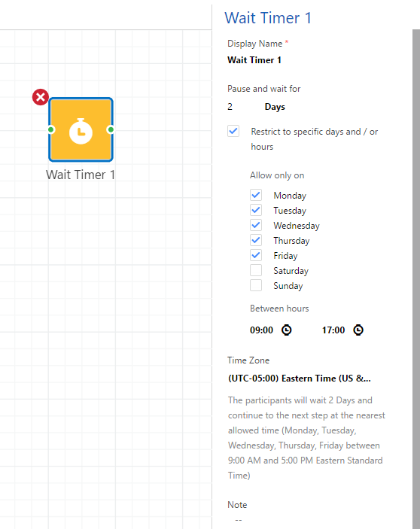Uncheck the Thursday checkbox
This screenshot has width=420, height=529.
tap(256, 240)
